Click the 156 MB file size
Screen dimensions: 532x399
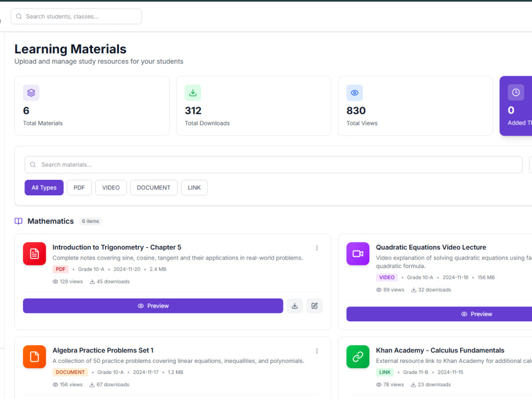point(486,277)
